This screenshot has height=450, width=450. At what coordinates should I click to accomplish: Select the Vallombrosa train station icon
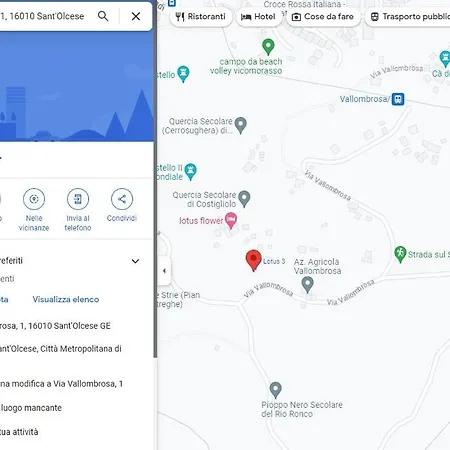[398, 99]
